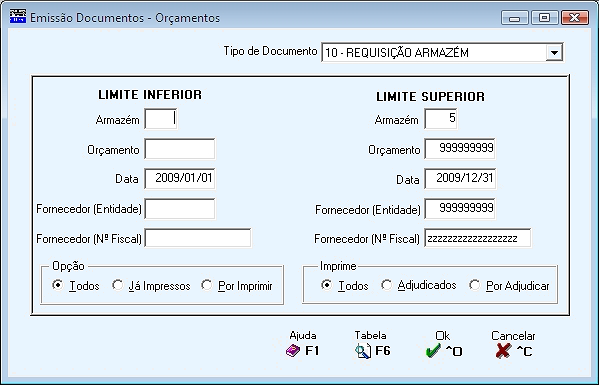This screenshot has width=599, height=385.
Task: Click the application icon in the title bar
Action: [x=18, y=16]
